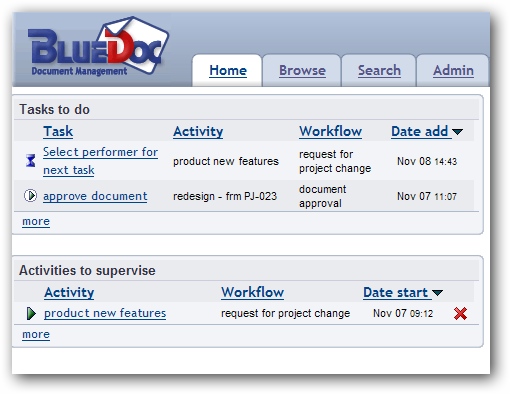Screen dimensions: 510x394
Task: Sort tasks by Workflow column header
Action: pyautogui.click(x=330, y=131)
